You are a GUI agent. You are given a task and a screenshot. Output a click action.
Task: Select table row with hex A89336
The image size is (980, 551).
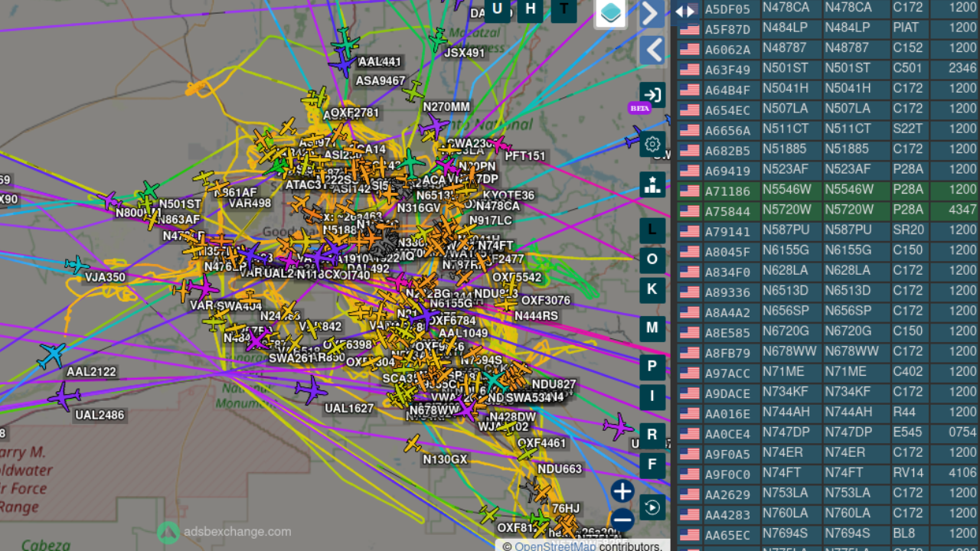pyautogui.click(x=828, y=291)
